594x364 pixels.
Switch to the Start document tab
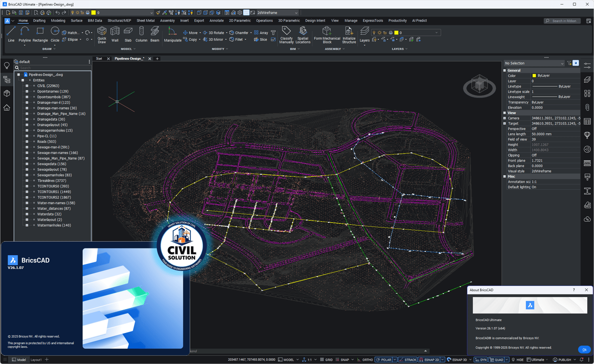99,59
